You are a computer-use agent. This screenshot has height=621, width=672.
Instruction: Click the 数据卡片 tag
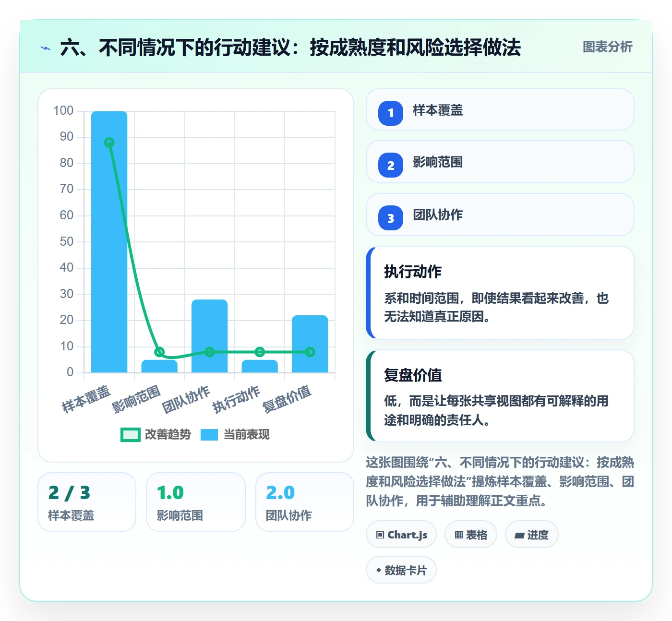[401, 570]
